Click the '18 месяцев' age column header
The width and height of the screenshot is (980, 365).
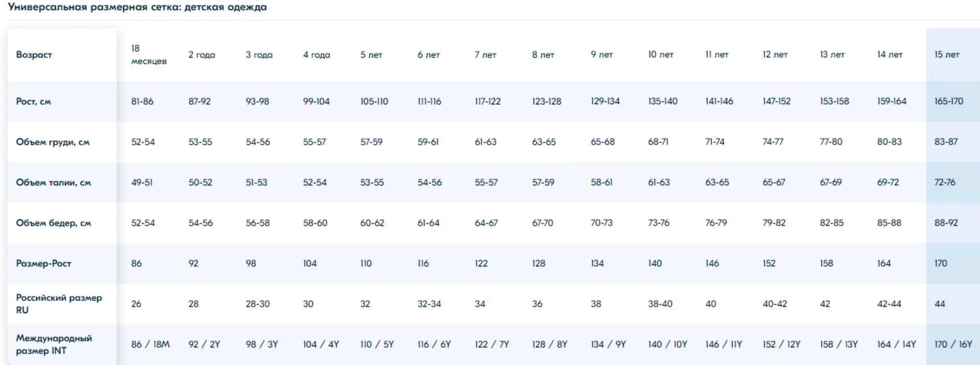point(149,55)
